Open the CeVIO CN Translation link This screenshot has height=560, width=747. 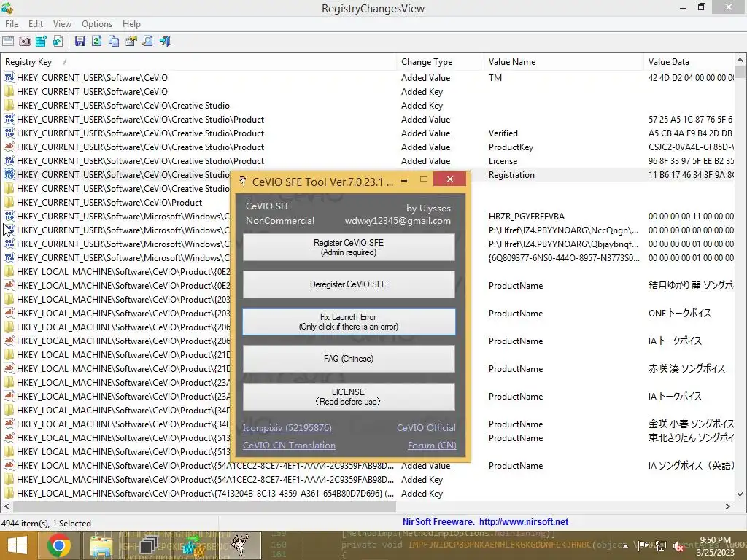[289, 446]
